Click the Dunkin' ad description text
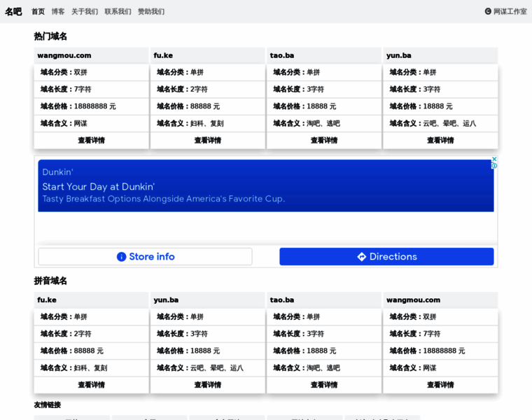This screenshot has height=420, width=532. click(x=164, y=199)
